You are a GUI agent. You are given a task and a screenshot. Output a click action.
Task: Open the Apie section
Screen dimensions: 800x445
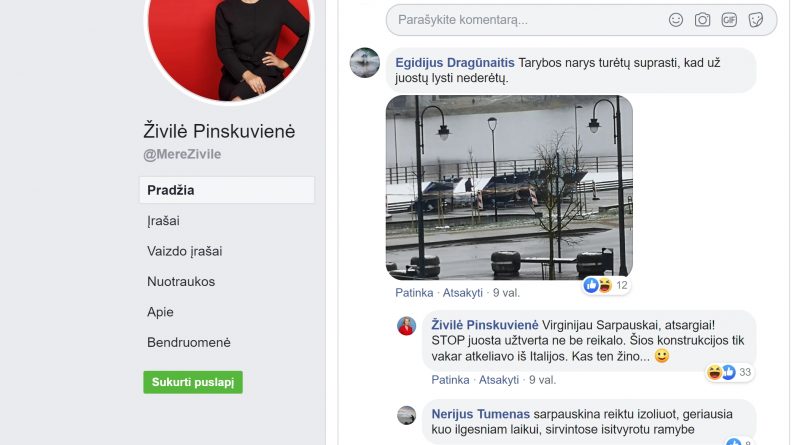[160, 312]
